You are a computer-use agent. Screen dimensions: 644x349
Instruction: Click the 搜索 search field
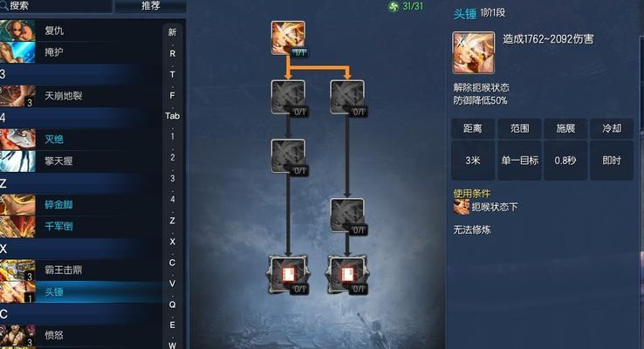tap(56, 6)
